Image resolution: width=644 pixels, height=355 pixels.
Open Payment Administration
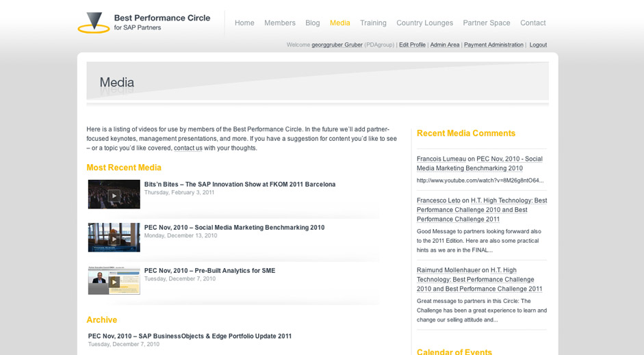click(493, 44)
